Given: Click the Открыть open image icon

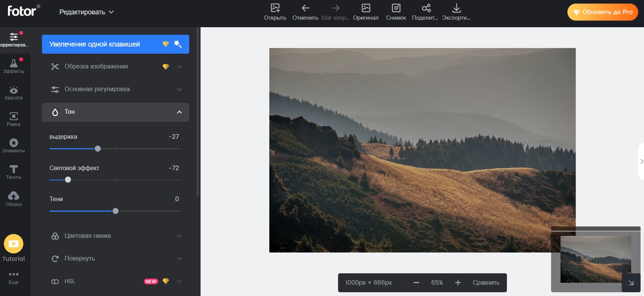Looking at the screenshot, I should click(x=275, y=8).
